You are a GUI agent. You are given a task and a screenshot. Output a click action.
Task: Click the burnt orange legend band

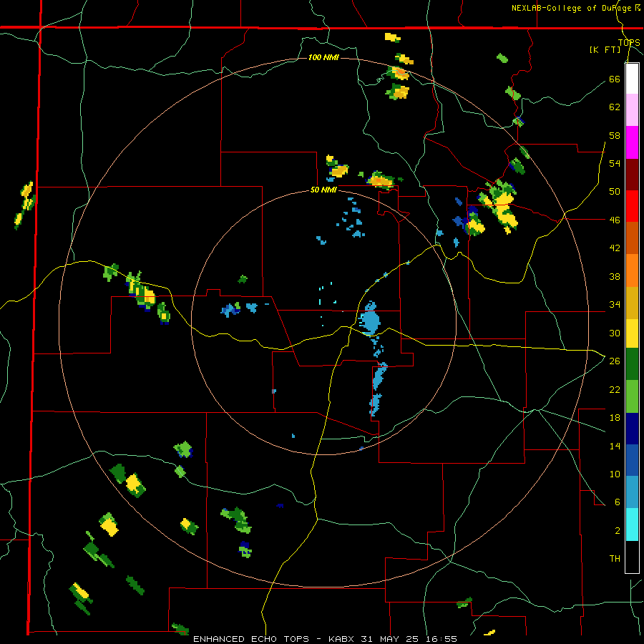click(632, 238)
